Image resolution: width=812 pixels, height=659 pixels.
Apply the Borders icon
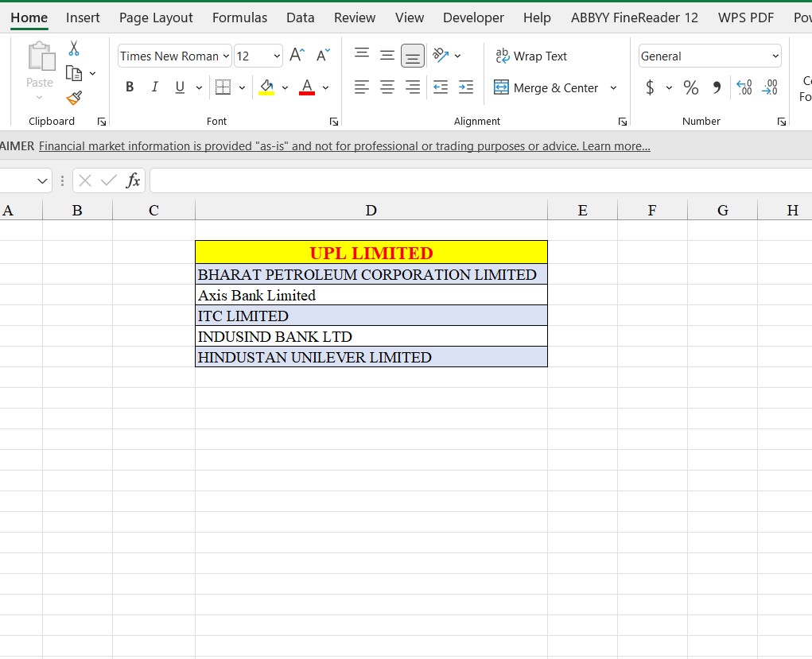pyautogui.click(x=223, y=87)
